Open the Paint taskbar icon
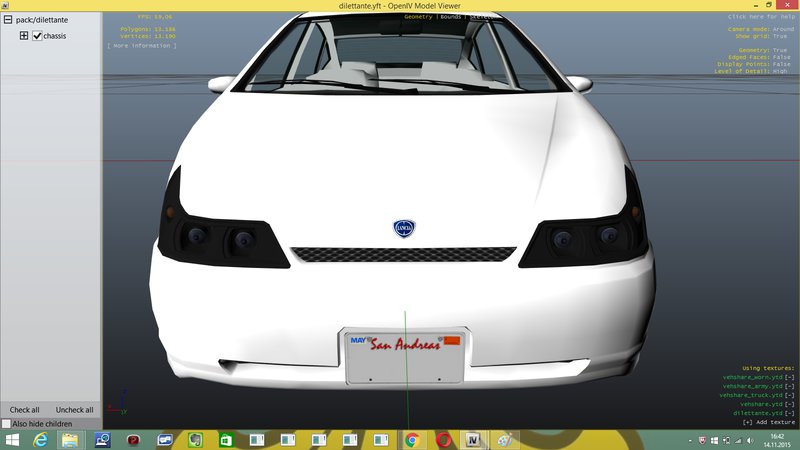 (x=505, y=440)
